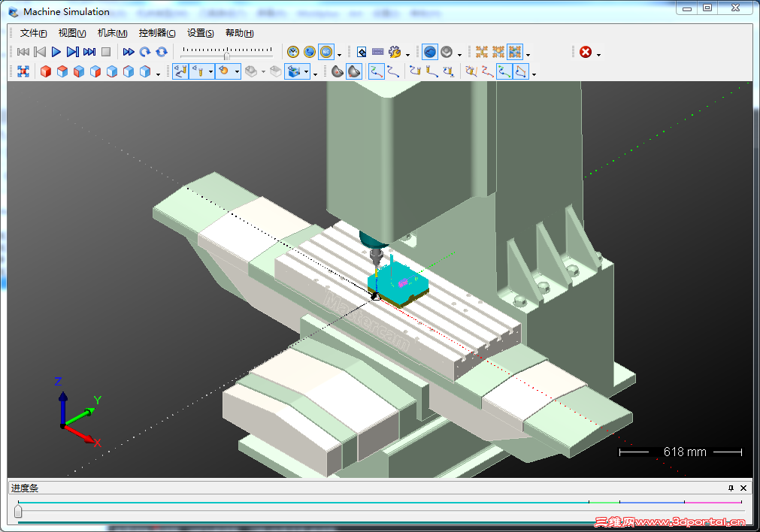Image resolution: width=760 pixels, height=532 pixels.
Task: Close the 进度条 progress panel
Action: tap(743, 488)
